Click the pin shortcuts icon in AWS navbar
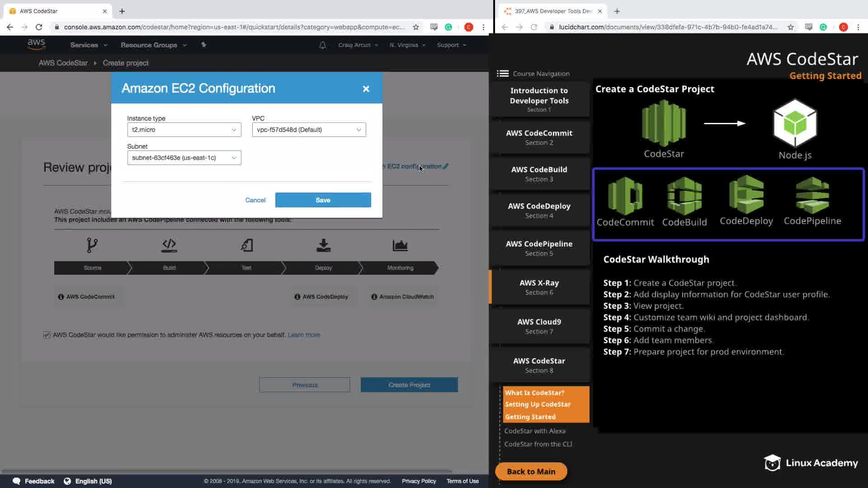 coord(203,45)
